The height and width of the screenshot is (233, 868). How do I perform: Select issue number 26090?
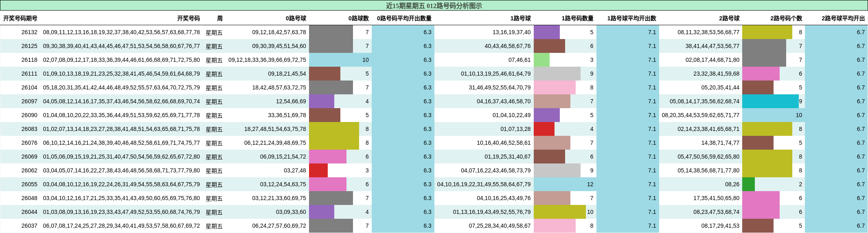click(29, 115)
